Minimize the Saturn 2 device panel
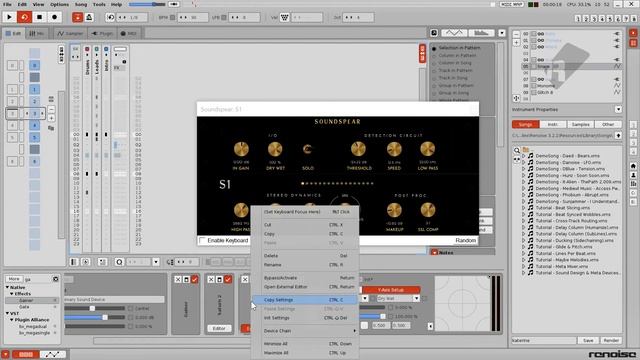The height and width of the screenshot is (360, 640). tap(220, 279)
